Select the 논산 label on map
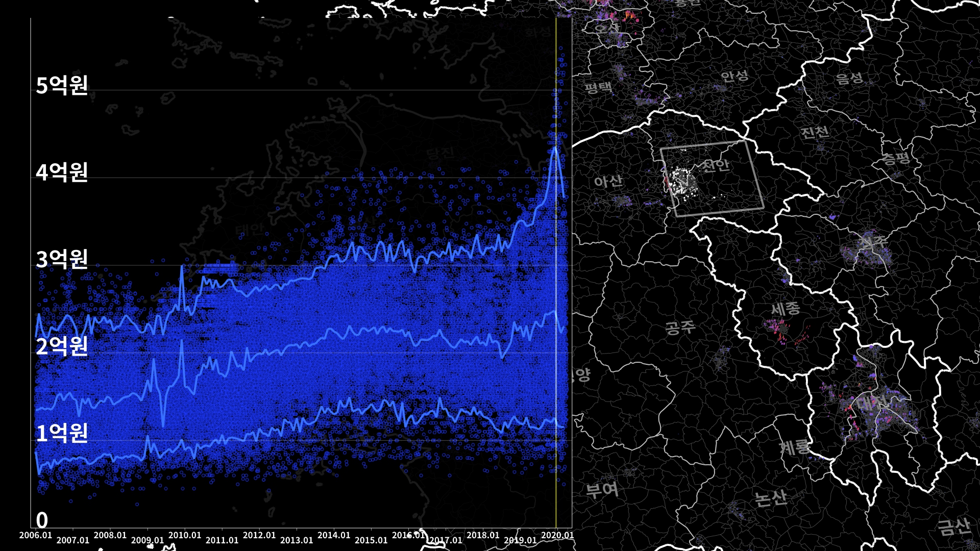 [770, 497]
